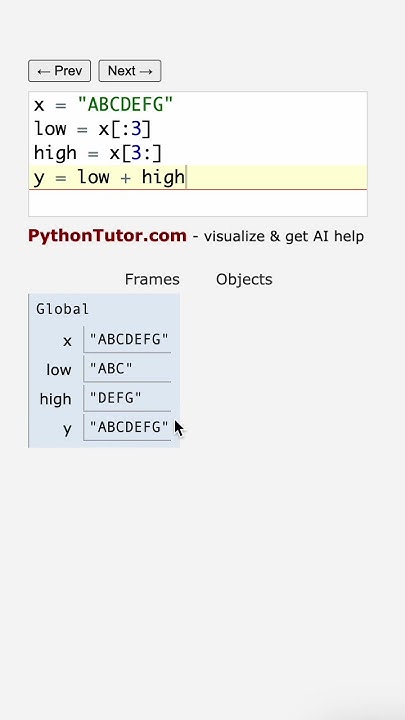Click variable name x in Global frame

(x=67, y=341)
